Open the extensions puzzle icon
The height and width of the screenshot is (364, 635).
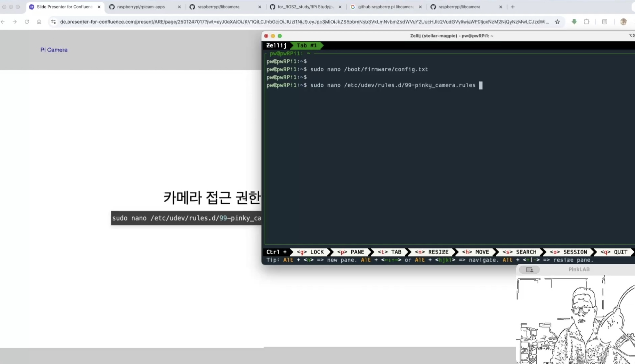pyautogui.click(x=586, y=22)
